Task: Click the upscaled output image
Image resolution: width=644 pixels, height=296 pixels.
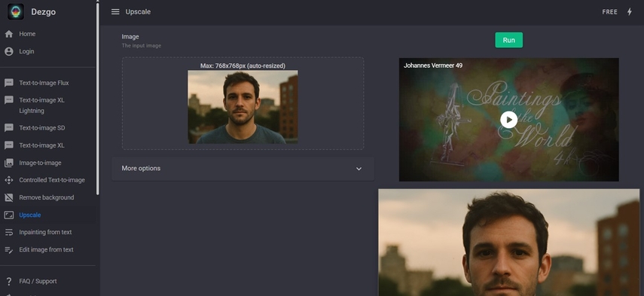Action: pos(509,243)
